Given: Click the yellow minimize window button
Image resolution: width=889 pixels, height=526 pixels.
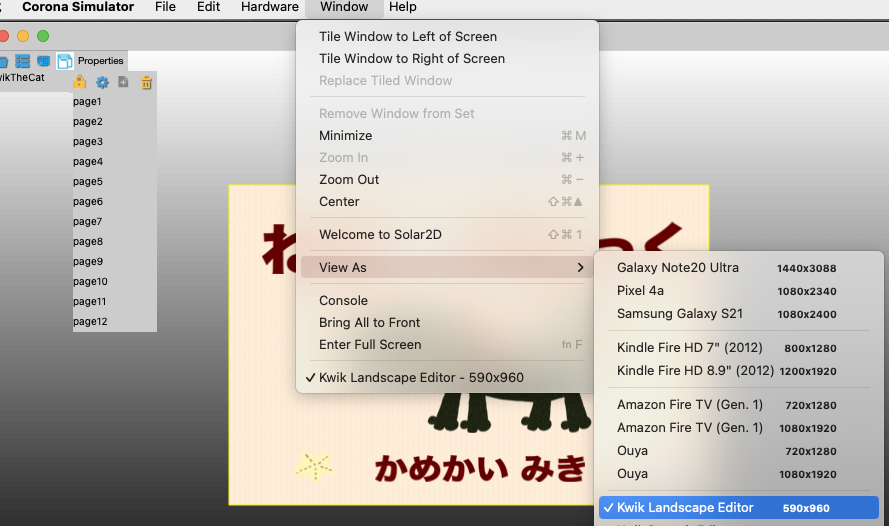Looking at the screenshot, I should click(23, 36).
